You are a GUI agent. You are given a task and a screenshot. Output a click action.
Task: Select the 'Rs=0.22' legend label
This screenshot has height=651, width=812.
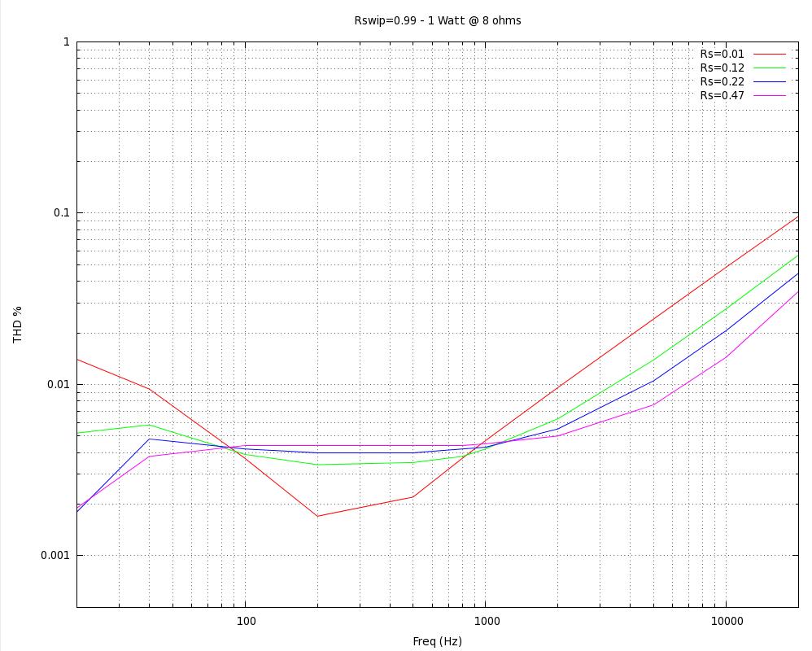coord(722,82)
